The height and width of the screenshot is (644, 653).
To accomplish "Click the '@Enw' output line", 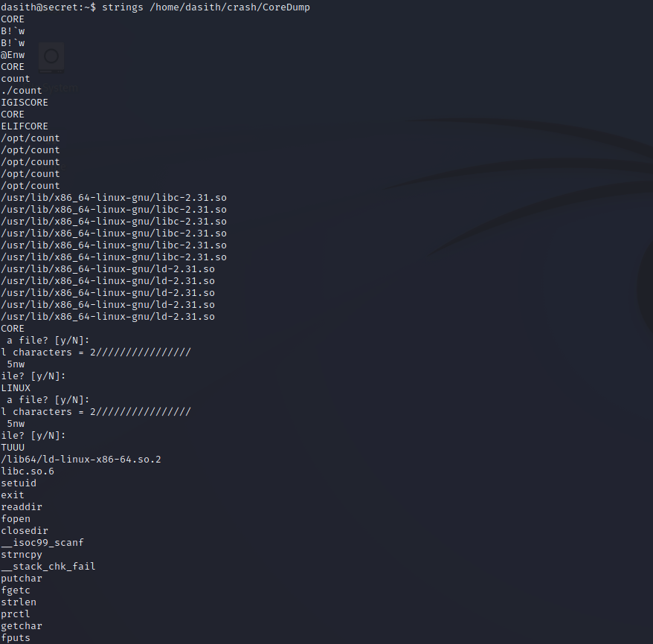I will pos(13,54).
